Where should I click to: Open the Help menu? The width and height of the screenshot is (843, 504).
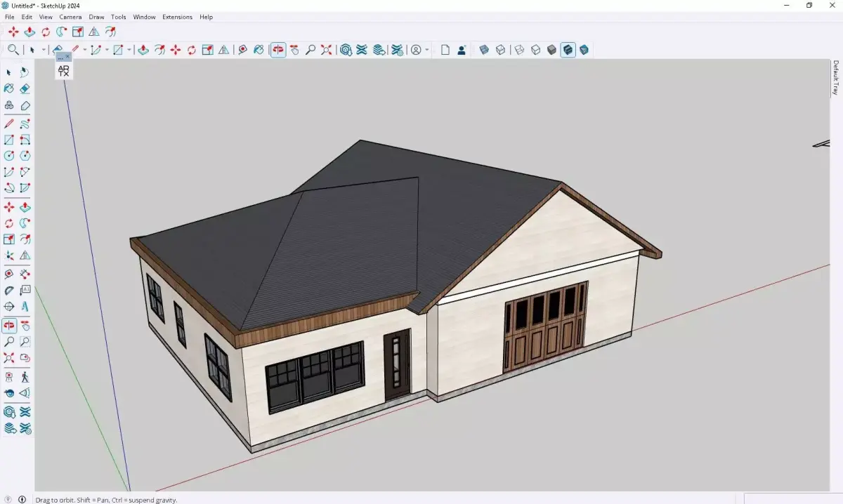pyautogui.click(x=206, y=17)
